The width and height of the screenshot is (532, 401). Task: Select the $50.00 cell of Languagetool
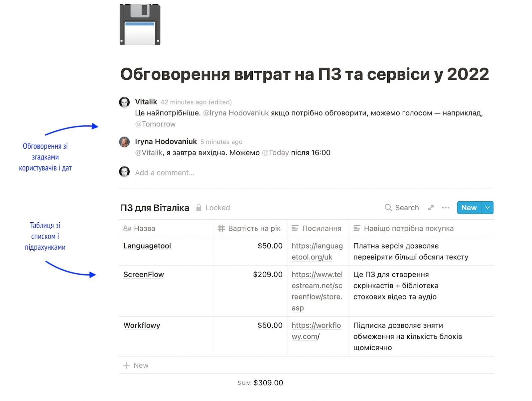[x=250, y=251]
